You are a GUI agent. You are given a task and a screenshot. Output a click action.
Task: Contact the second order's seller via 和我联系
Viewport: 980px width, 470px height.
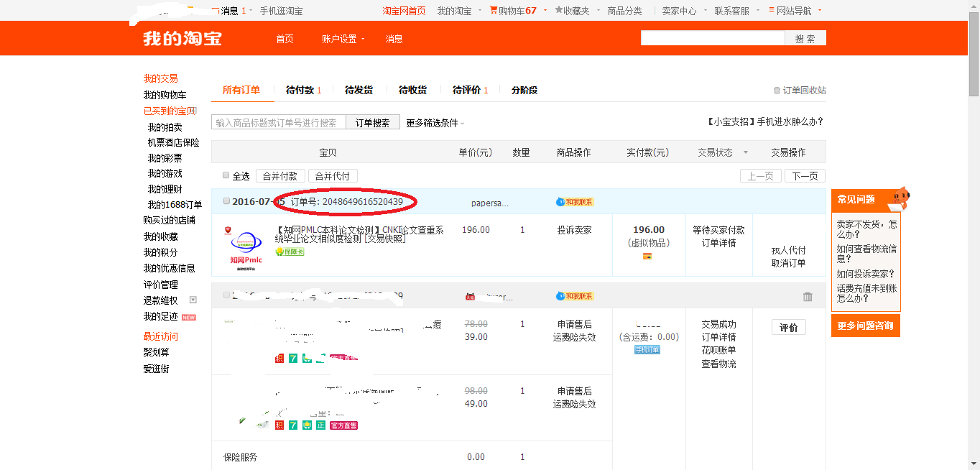(575, 296)
